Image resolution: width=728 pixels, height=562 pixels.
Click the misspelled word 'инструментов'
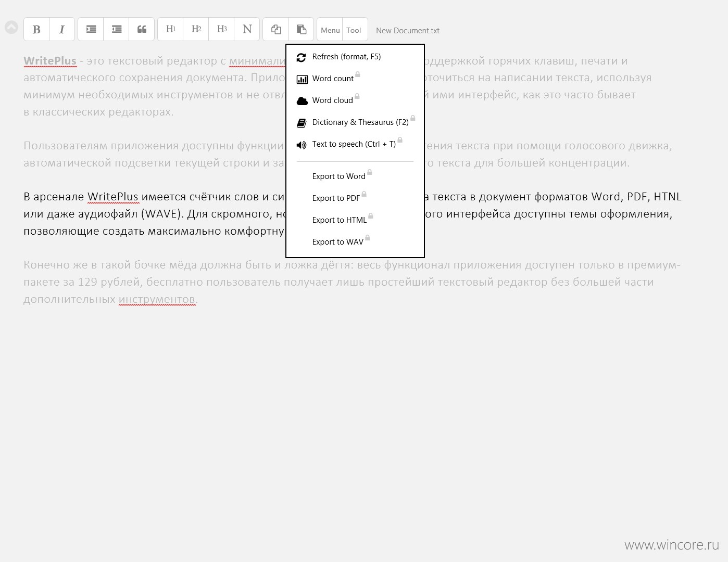tap(157, 299)
